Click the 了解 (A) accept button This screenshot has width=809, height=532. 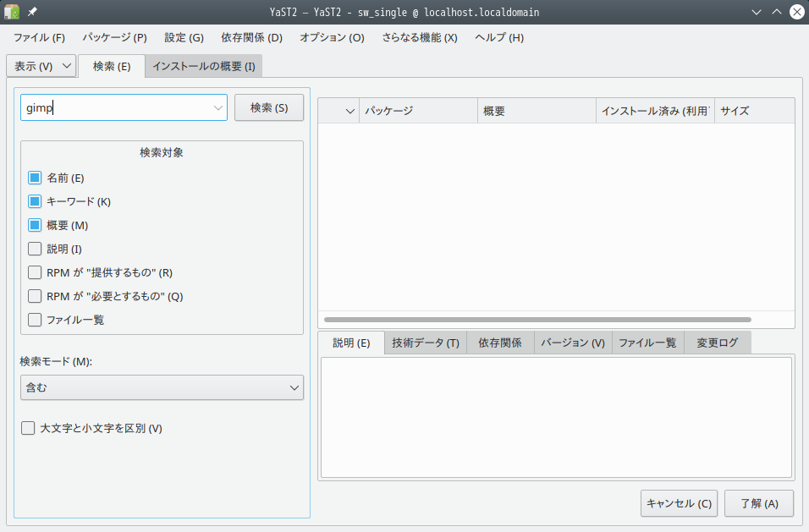click(x=759, y=503)
